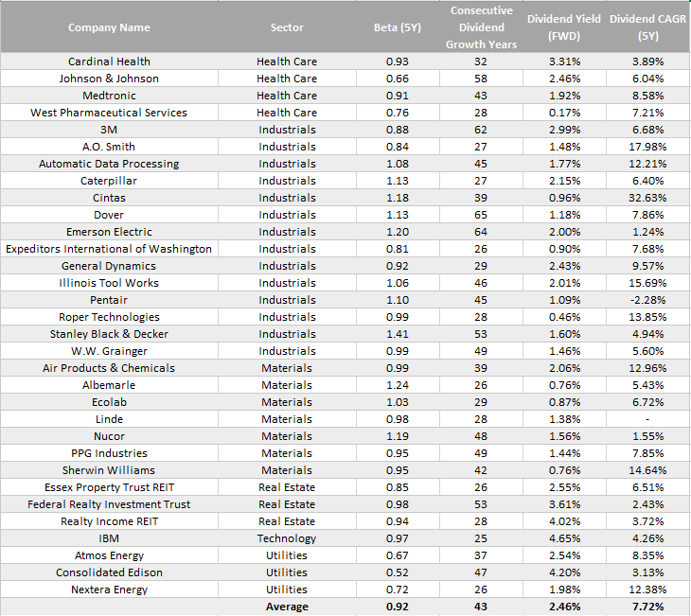Click the Atmos Energy cell
Screen dimensions: 691x616
(109, 555)
